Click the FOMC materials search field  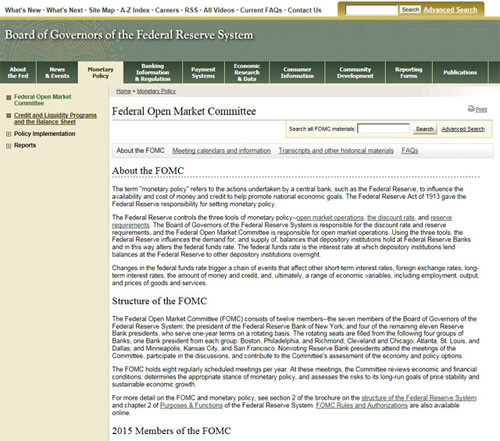pyautogui.click(x=383, y=129)
